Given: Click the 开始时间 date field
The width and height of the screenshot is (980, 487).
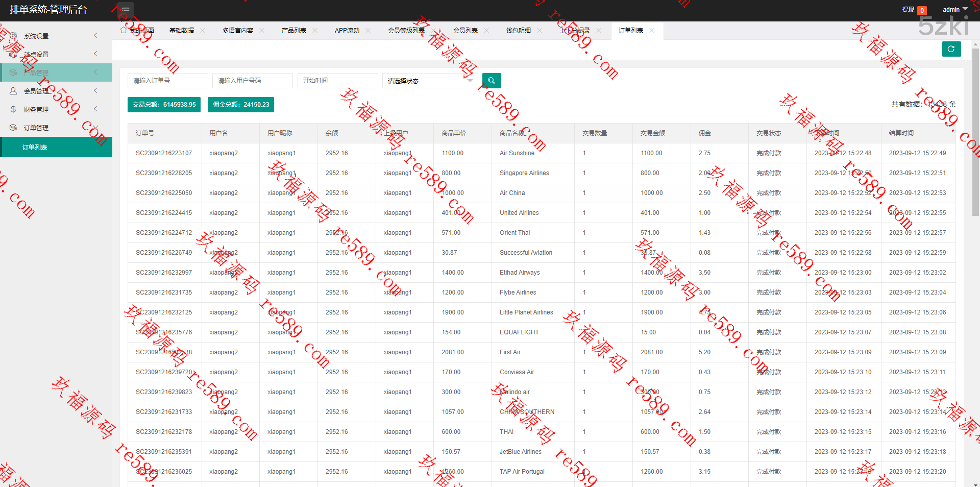Looking at the screenshot, I should click(337, 81).
